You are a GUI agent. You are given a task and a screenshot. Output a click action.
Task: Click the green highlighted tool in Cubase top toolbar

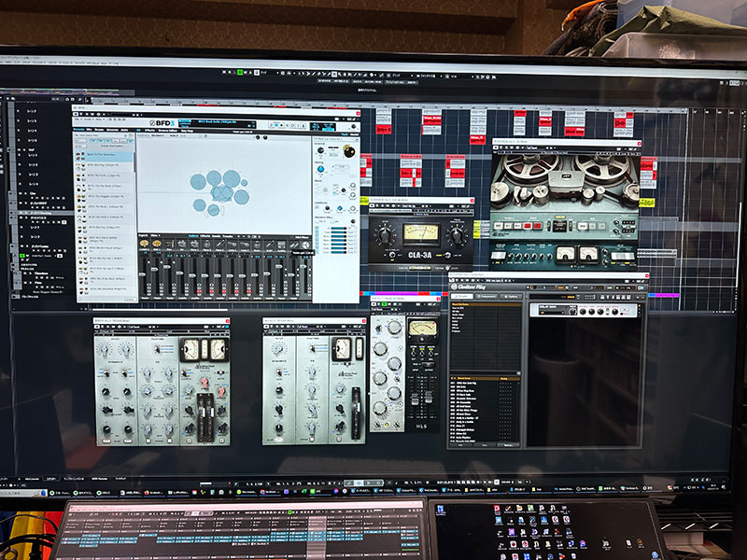tap(240, 73)
